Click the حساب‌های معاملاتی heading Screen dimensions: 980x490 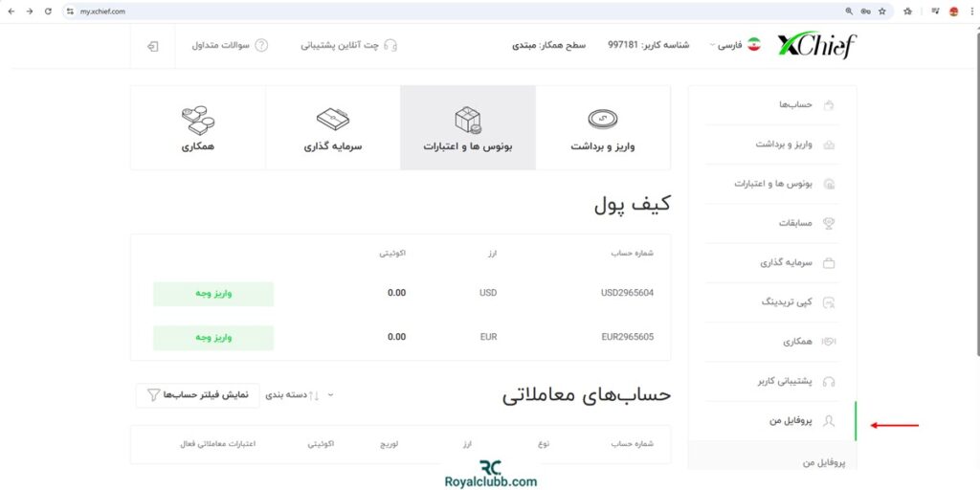587,394
